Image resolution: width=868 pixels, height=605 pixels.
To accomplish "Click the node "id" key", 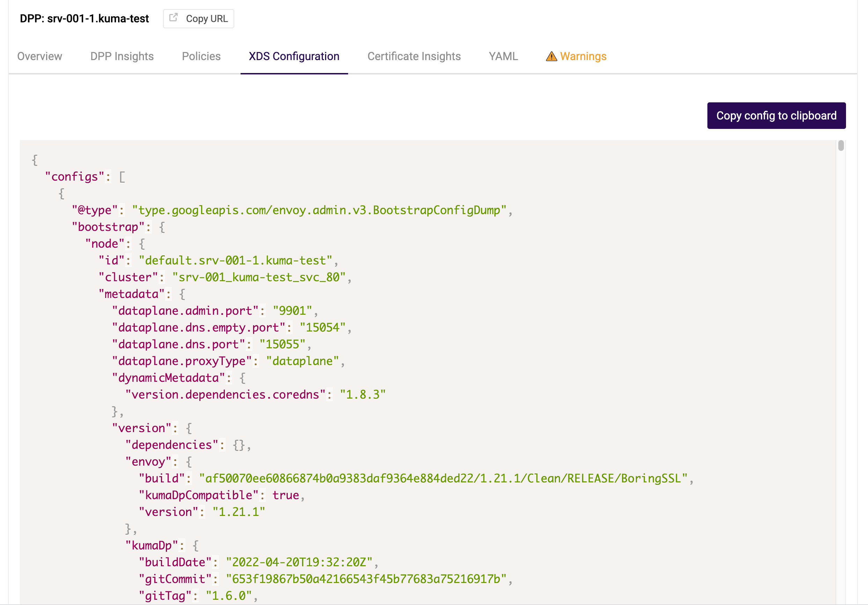I will pyautogui.click(x=111, y=261).
